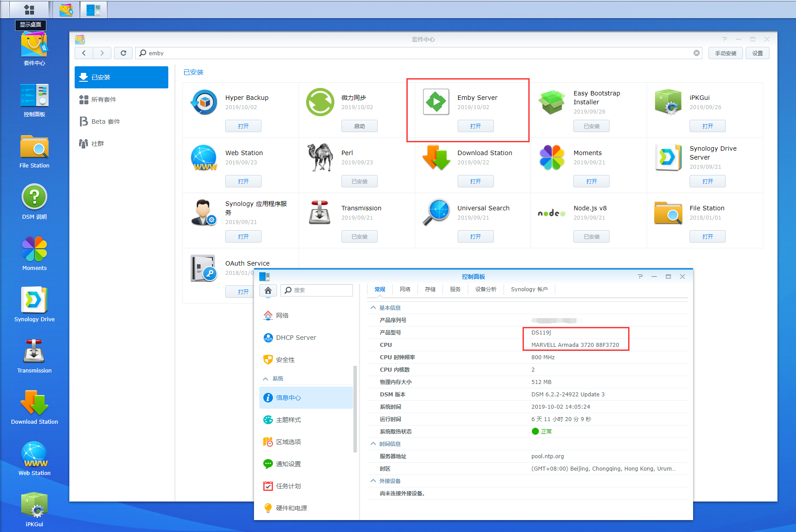Click the Synology Drive Server package icon
Viewport: 796px width, 532px height.
tap(668, 157)
